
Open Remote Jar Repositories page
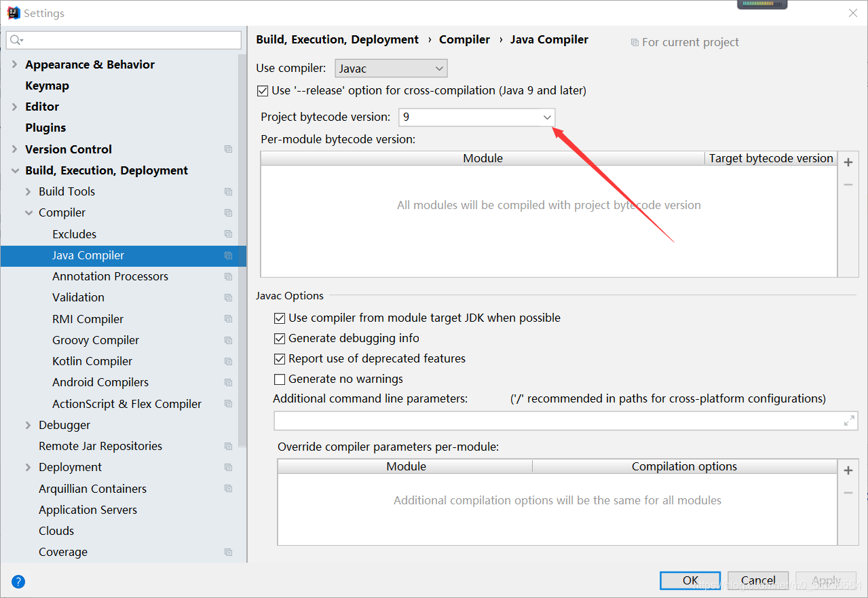pyautogui.click(x=100, y=446)
